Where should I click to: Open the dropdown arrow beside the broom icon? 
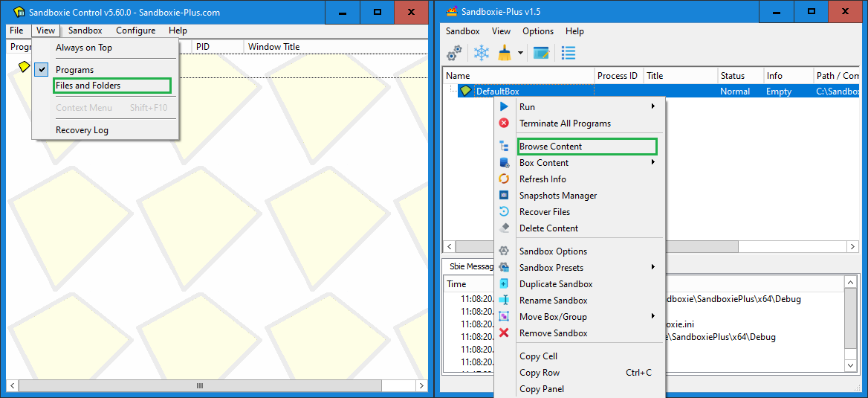(520, 53)
